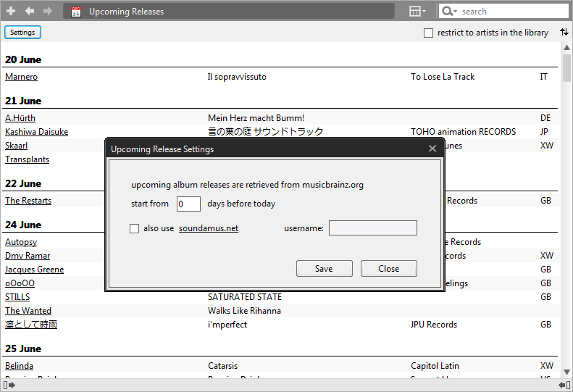Click the username input field

373,228
